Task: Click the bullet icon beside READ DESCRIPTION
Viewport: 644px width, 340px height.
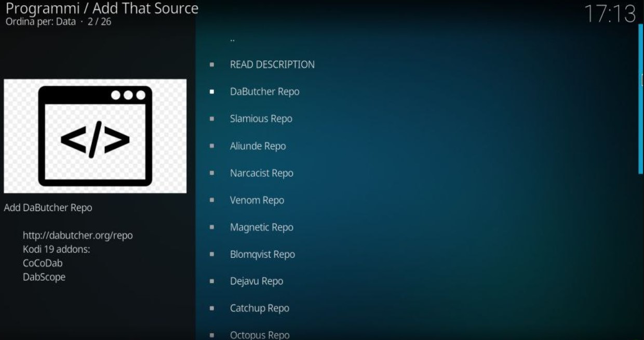Action: 212,64
